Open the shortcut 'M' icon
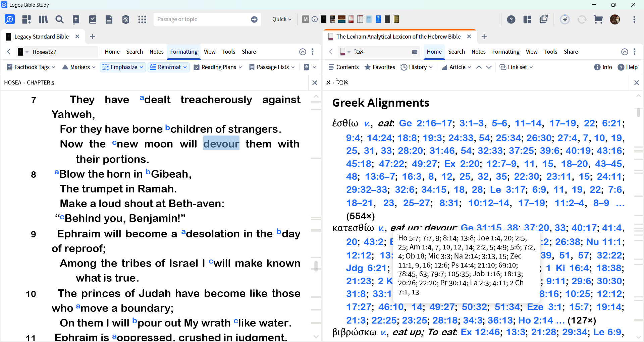 pos(305,19)
